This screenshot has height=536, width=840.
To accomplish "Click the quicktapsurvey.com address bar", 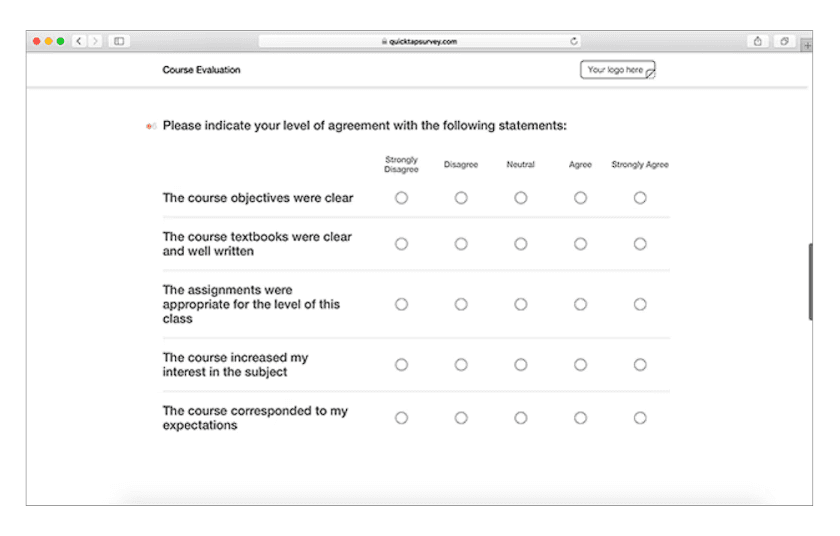I will pos(421,41).
